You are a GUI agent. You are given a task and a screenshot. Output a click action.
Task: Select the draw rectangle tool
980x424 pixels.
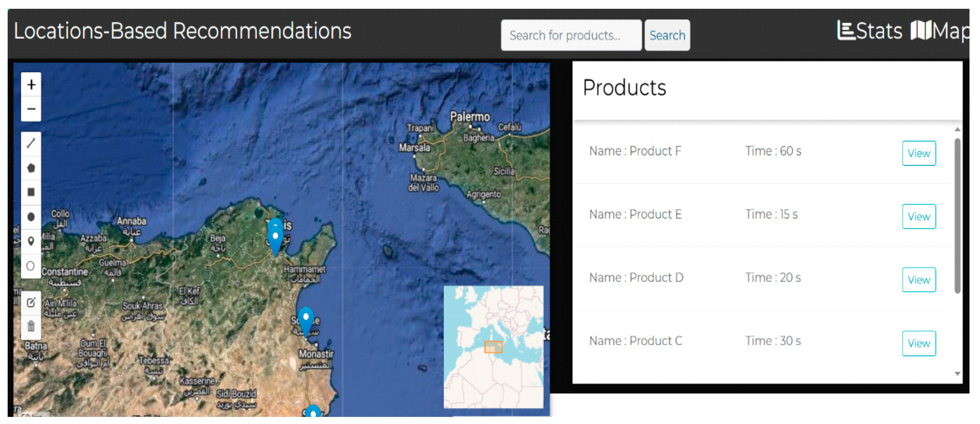click(x=31, y=192)
